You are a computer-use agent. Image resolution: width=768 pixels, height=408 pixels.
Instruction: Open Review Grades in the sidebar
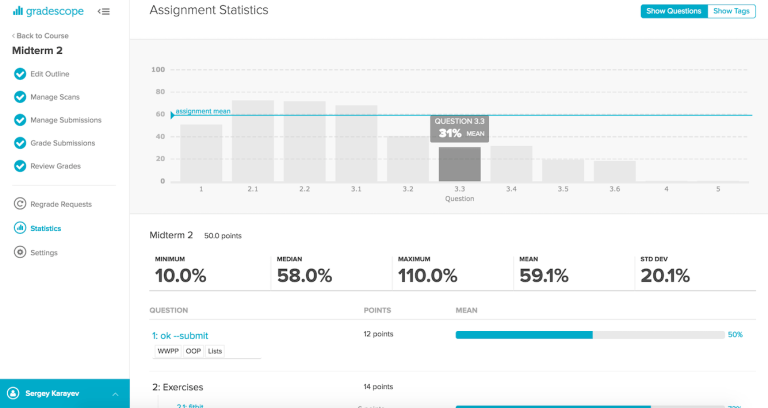coord(55,166)
